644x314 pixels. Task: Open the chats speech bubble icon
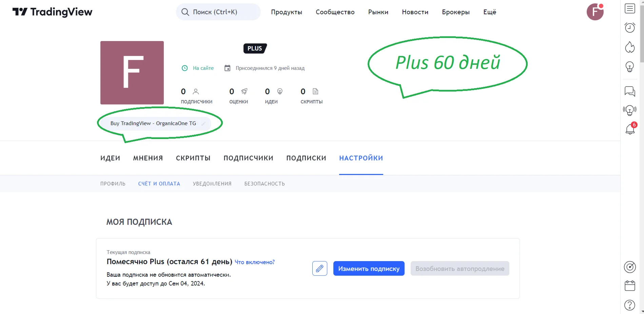coord(630,91)
